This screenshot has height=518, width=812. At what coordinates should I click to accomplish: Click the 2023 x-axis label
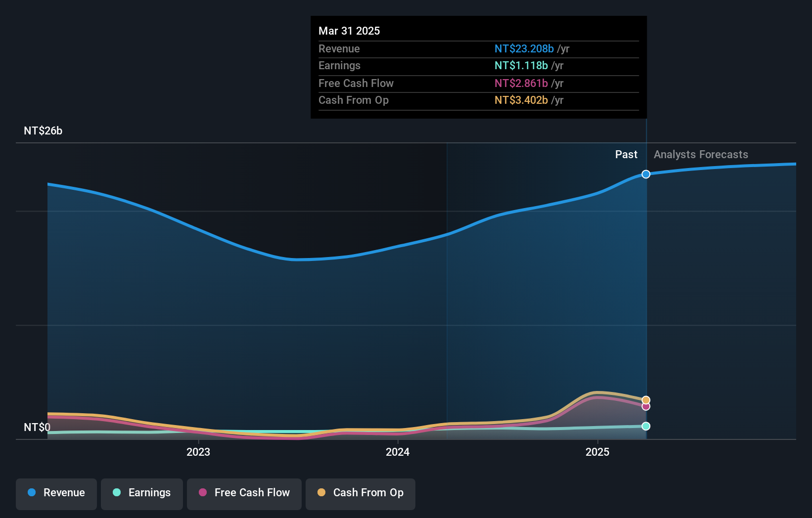point(198,452)
